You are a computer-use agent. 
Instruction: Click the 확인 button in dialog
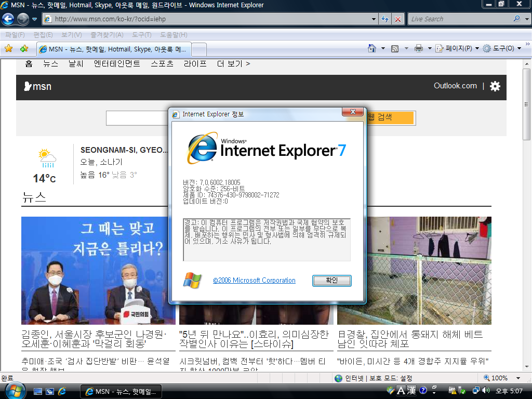coord(331,280)
